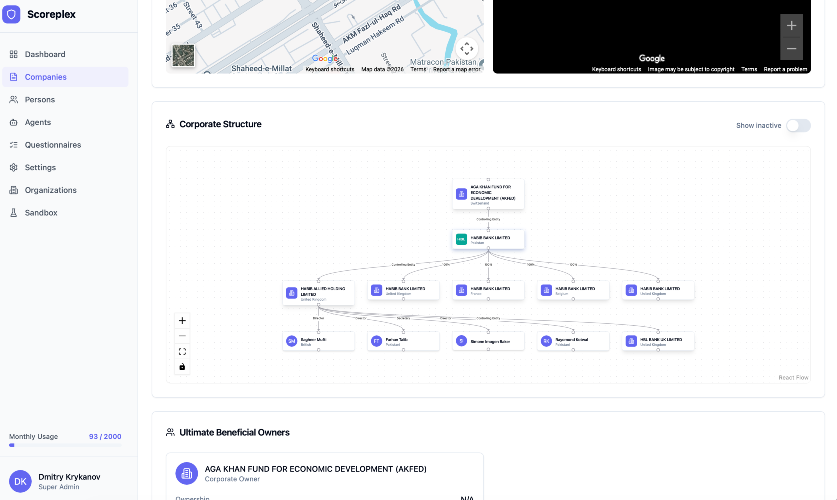Click Report a problem link
Viewport: 837px width, 500px height.
pyautogui.click(x=785, y=69)
